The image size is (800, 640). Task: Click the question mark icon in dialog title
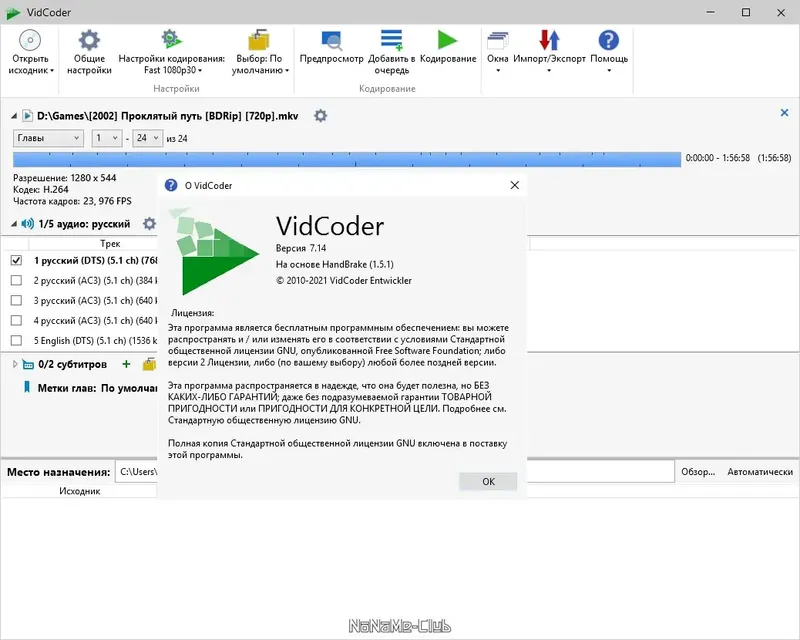(x=171, y=185)
